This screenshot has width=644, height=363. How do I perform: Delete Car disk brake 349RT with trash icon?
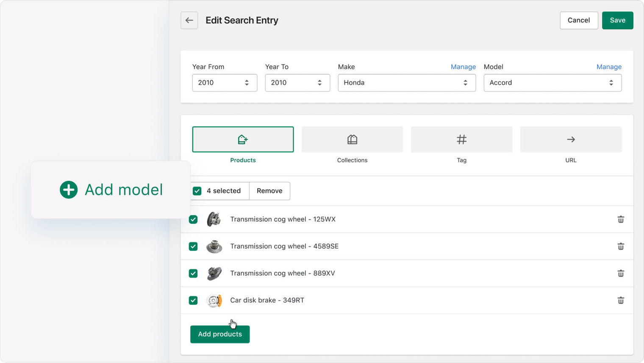click(621, 300)
